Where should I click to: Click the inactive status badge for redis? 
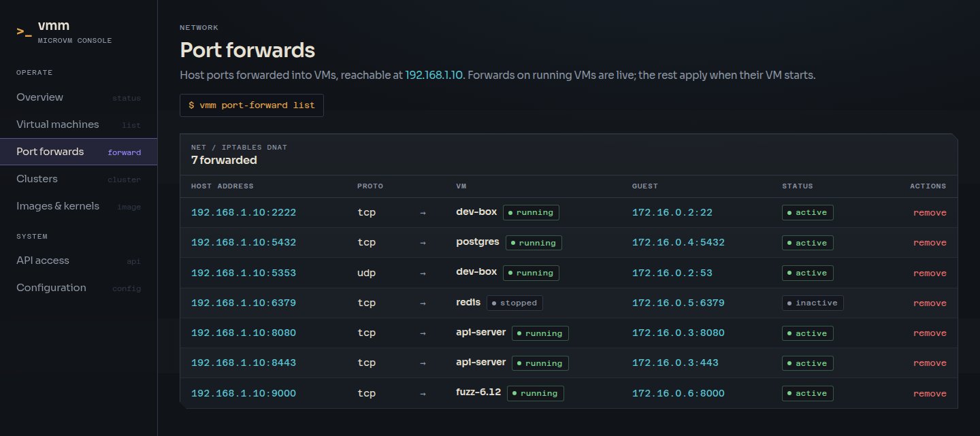(813, 303)
